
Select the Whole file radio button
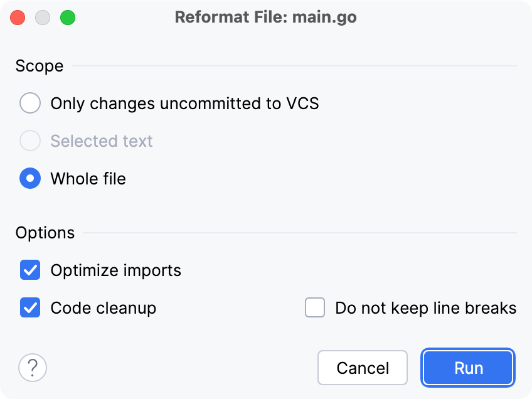(29, 179)
